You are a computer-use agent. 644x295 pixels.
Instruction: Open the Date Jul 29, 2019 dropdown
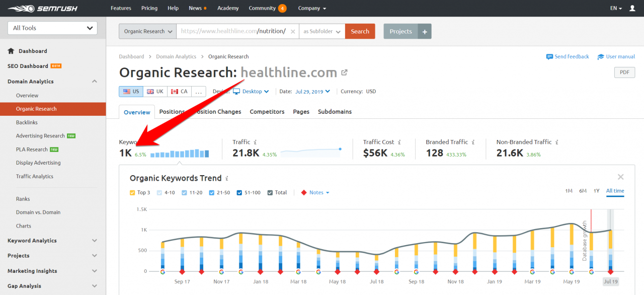[312, 92]
